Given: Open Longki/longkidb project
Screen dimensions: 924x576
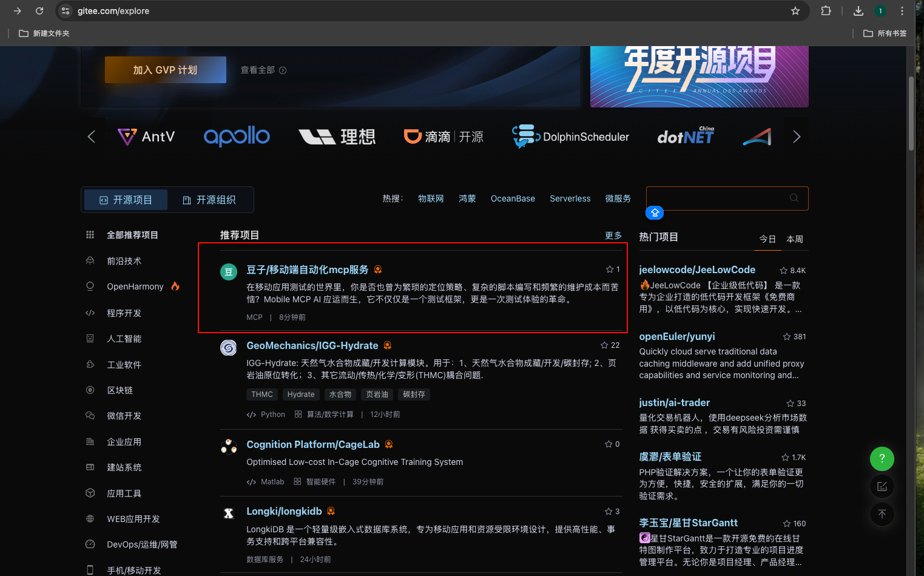Looking at the screenshot, I should [x=284, y=511].
